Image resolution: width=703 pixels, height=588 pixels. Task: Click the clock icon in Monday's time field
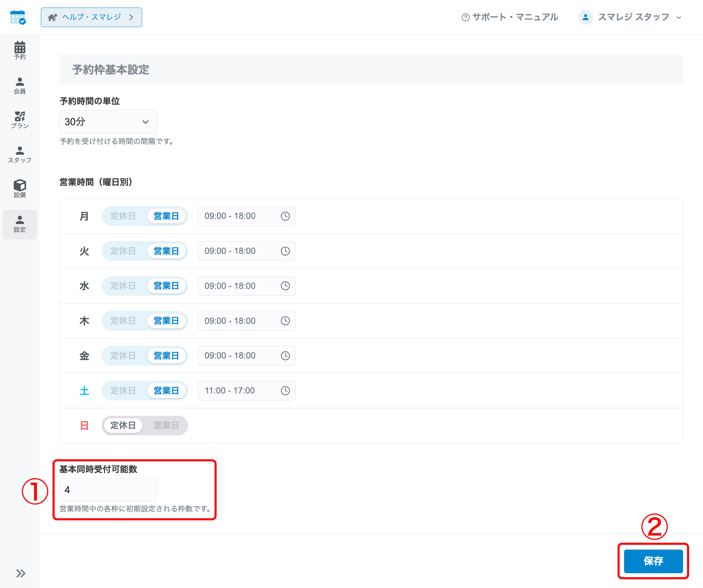click(x=285, y=216)
